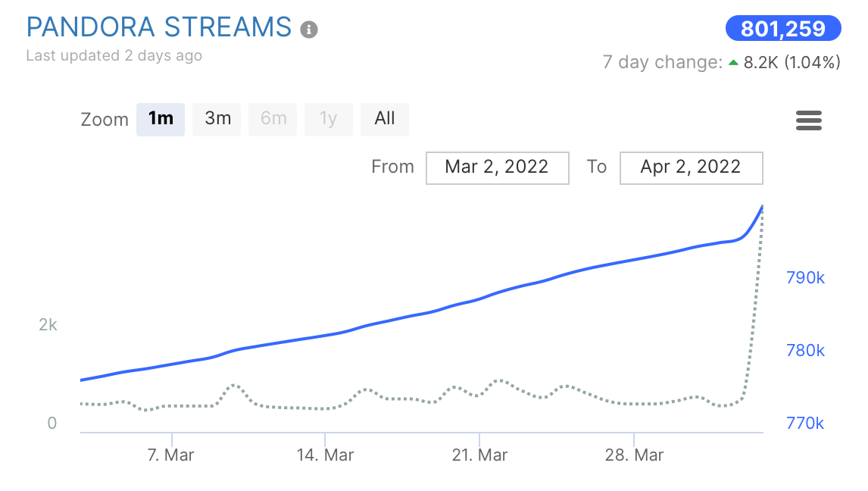Switch zoom range to 3m

click(217, 119)
